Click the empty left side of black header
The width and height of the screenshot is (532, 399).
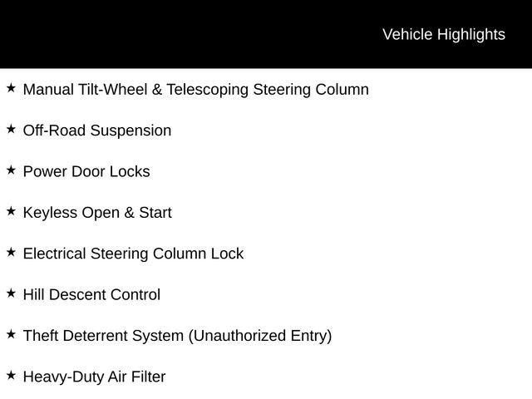[125, 34]
